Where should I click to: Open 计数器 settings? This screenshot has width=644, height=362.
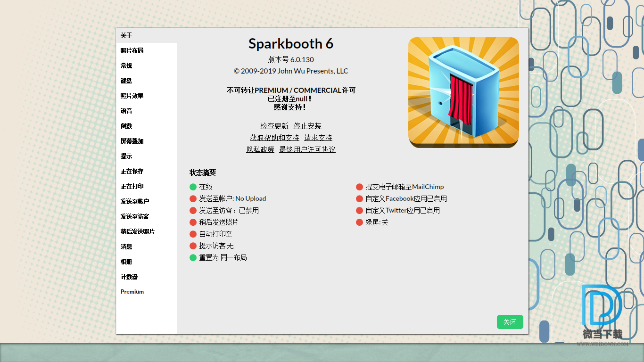click(146, 277)
